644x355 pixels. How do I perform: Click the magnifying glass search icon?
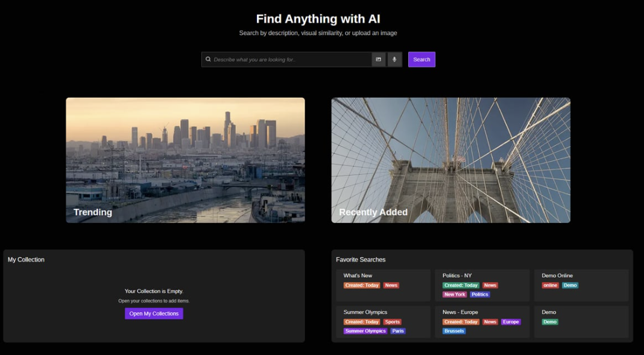(209, 59)
